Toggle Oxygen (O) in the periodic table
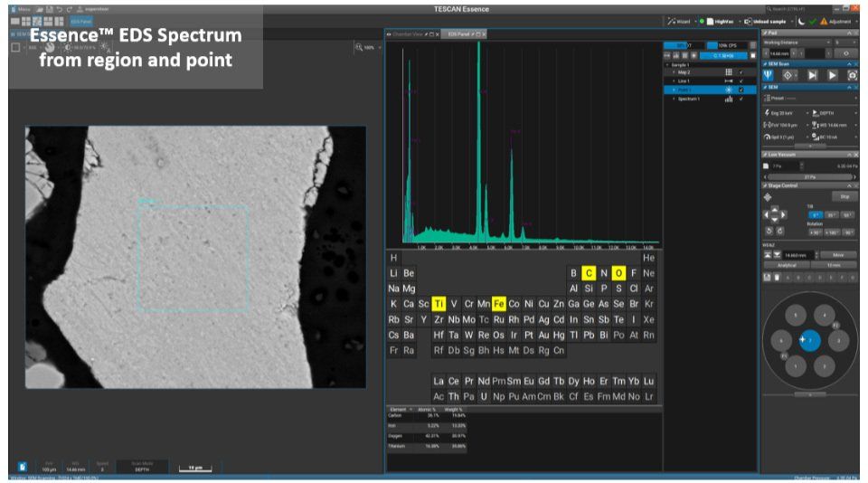Screen dimensions: 868x483 [x=618, y=273]
